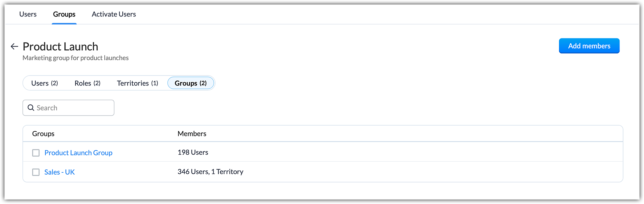Tick the Product Launch Group checkbox

36,153
